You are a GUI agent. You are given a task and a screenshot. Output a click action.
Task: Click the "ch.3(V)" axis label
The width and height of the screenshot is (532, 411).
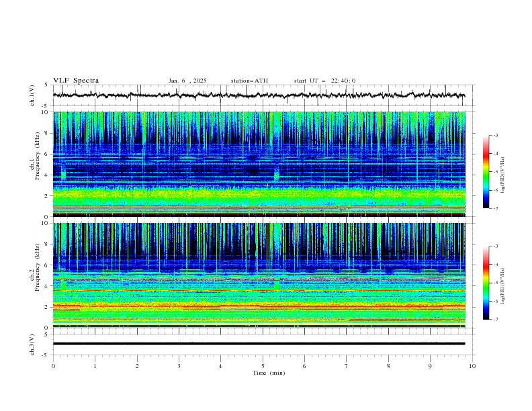(32, 345)
